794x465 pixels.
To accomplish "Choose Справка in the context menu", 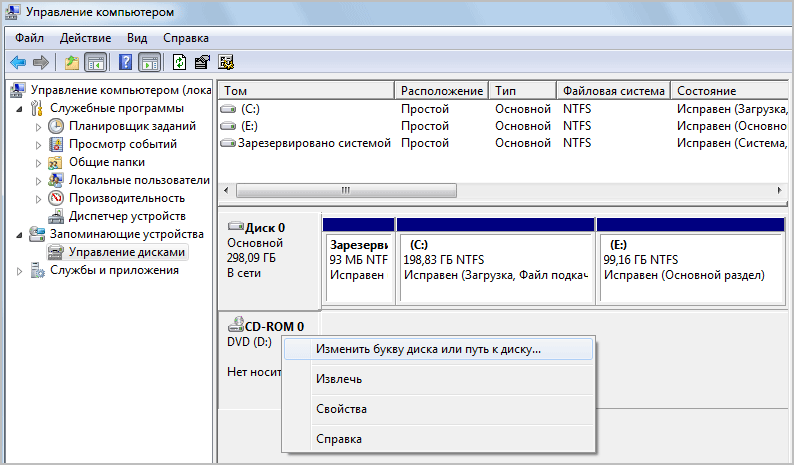I will pyautogui.click(x=439, y=439).
